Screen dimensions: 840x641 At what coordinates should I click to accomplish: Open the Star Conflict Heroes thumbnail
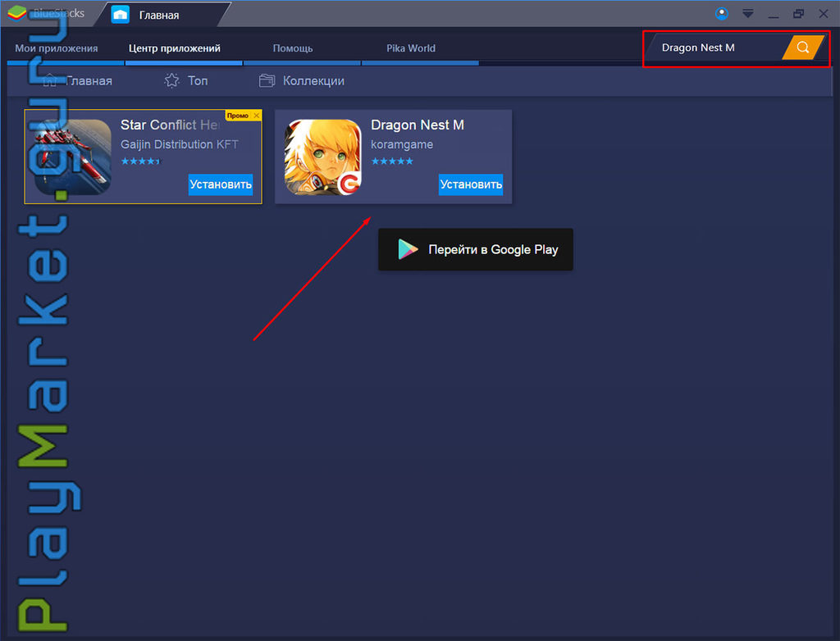click(x=73, y=157)
